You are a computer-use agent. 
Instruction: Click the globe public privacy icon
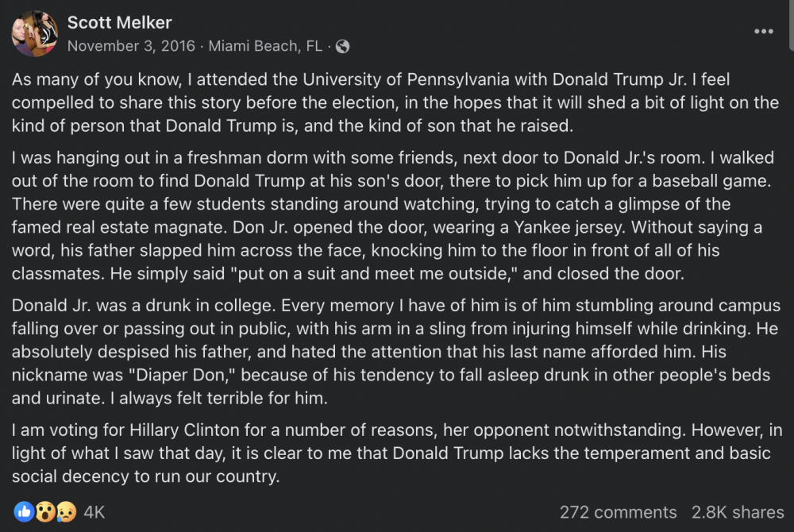coord(342,46)
